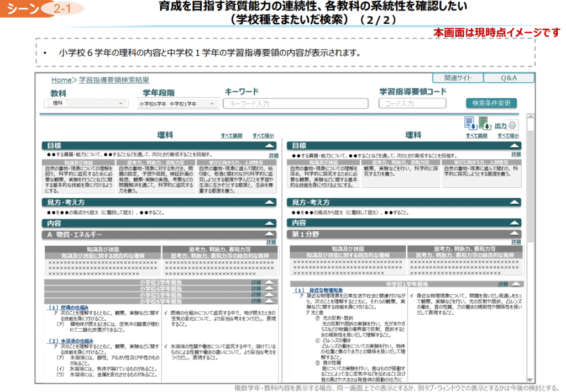This screenshot has height=392, width=566.
Task: Collapse 目標 section triangle in left panel
Action: [x=269, y=146]
